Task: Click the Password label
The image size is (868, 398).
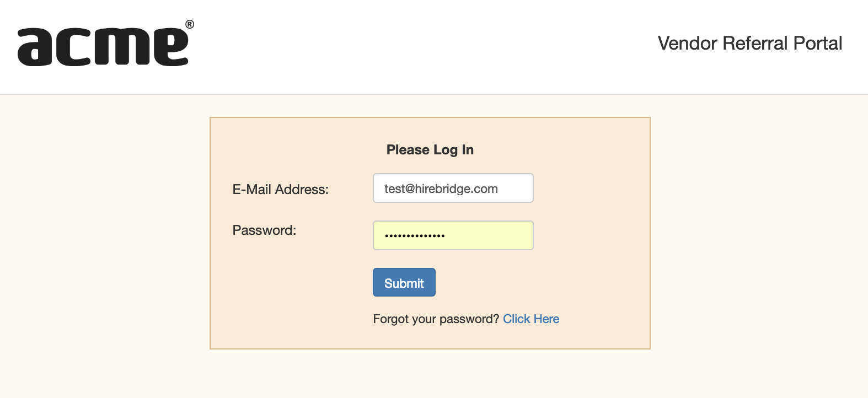Action: [264, 230]
